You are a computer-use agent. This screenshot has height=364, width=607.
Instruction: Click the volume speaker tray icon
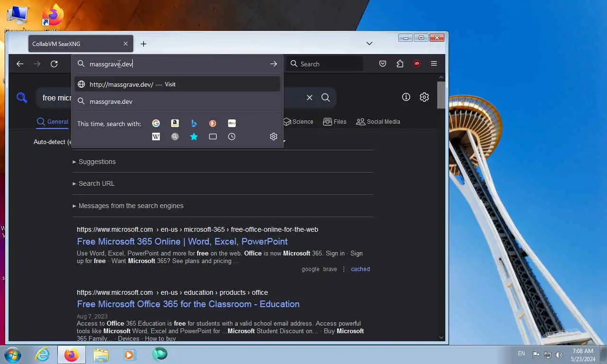559,355
